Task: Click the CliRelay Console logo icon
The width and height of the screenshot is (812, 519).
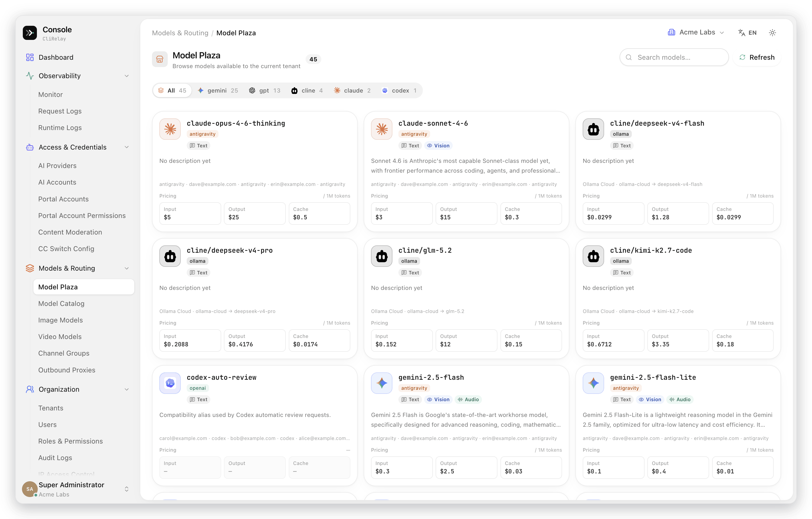Action: pos(30,33)
